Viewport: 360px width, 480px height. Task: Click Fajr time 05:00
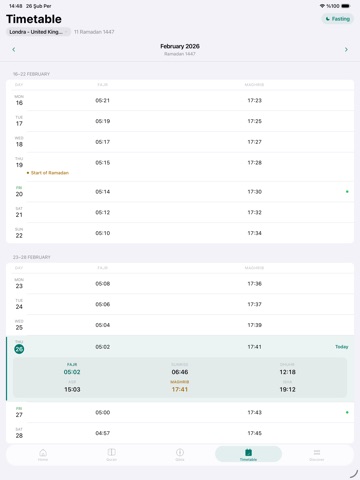coord(103,412)
